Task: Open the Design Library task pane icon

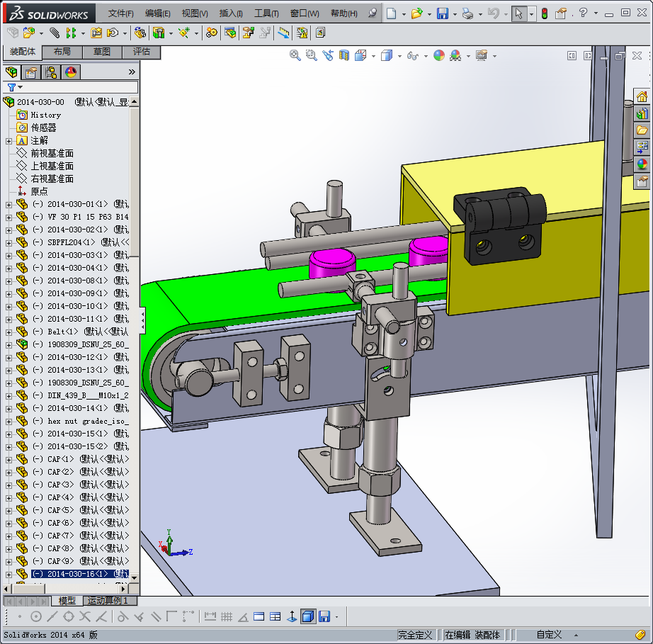Action: 642,113
